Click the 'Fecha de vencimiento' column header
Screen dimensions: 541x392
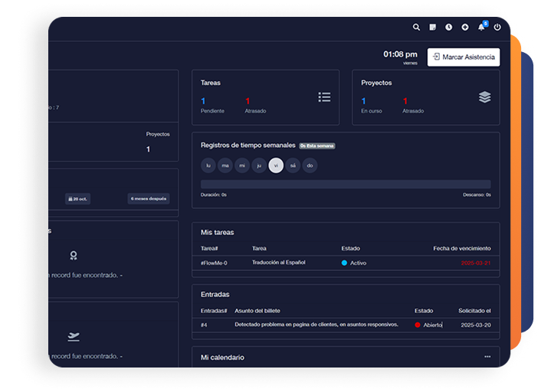pos(462,249)
